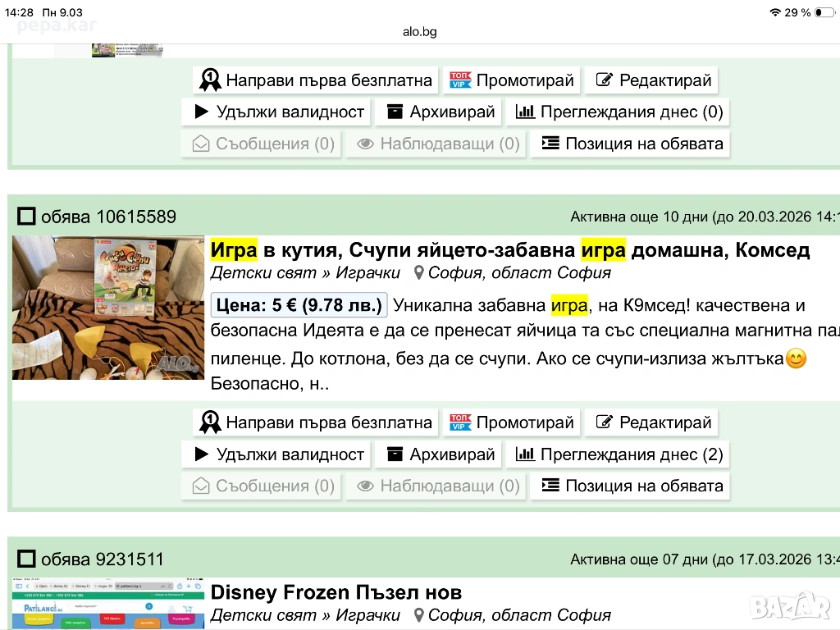This screenshot has width=840, height=630.
Task: Select the checkbox for обява 9231511
Action: [27, 559]
